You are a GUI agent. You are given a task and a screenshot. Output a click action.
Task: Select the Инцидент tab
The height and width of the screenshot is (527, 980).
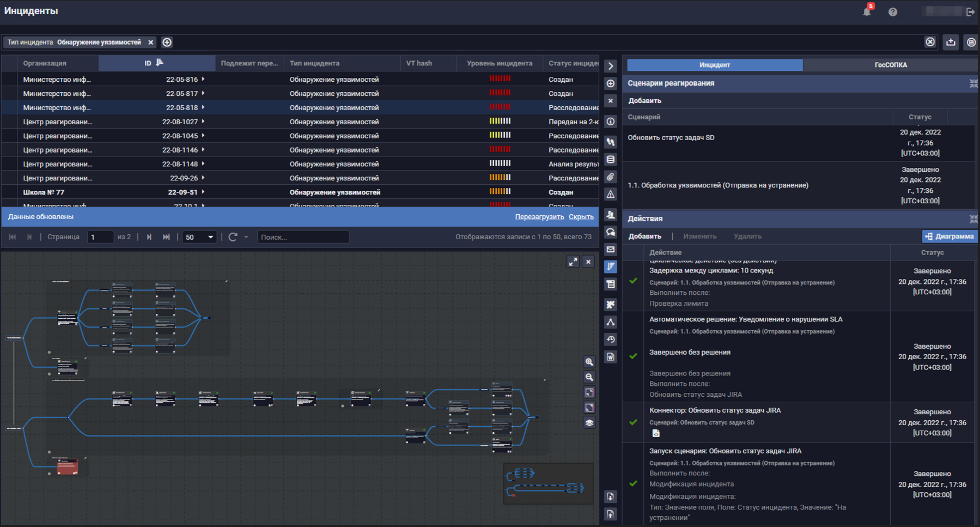[714, 65]
